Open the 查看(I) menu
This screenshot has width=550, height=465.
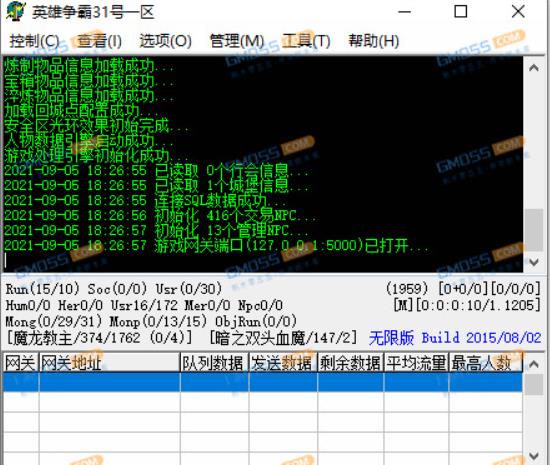(99, 41)
